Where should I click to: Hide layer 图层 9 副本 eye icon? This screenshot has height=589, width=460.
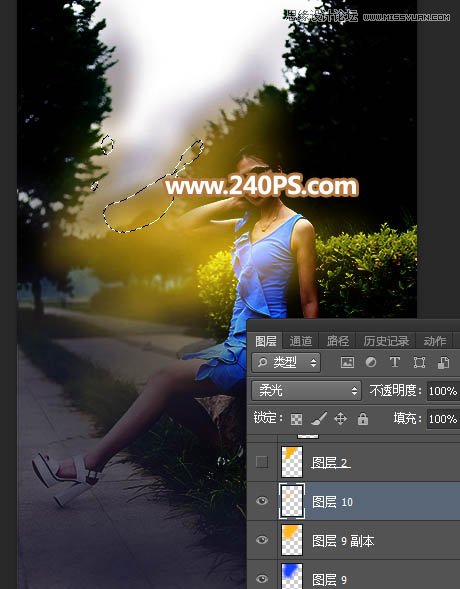[262, 540]
